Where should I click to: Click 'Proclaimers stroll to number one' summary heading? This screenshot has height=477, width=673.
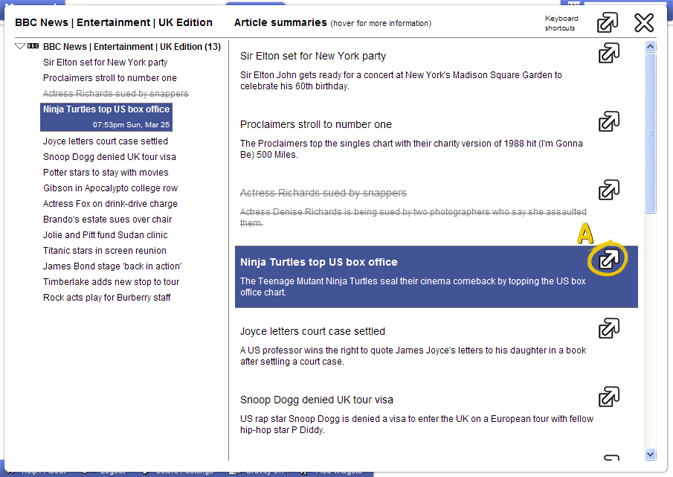pyautogui.click(x=316, y=125)
